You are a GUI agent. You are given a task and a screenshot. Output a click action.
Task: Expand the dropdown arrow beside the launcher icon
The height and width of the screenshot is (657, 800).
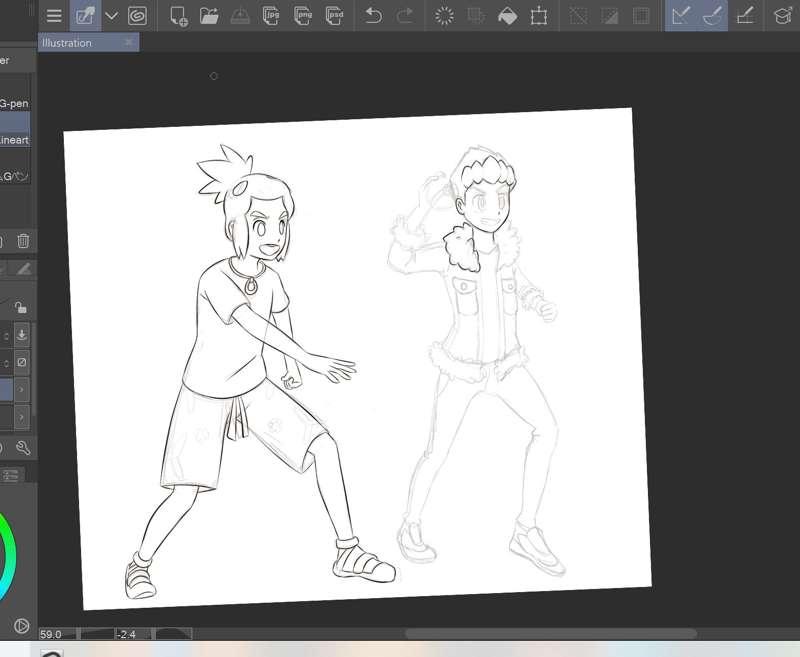pyautogui.click(x=111, y=16)
